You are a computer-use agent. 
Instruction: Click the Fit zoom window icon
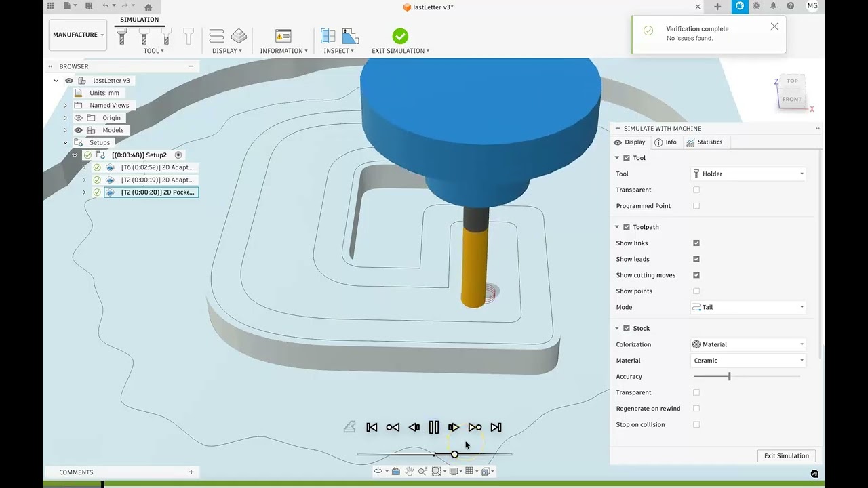437,471
